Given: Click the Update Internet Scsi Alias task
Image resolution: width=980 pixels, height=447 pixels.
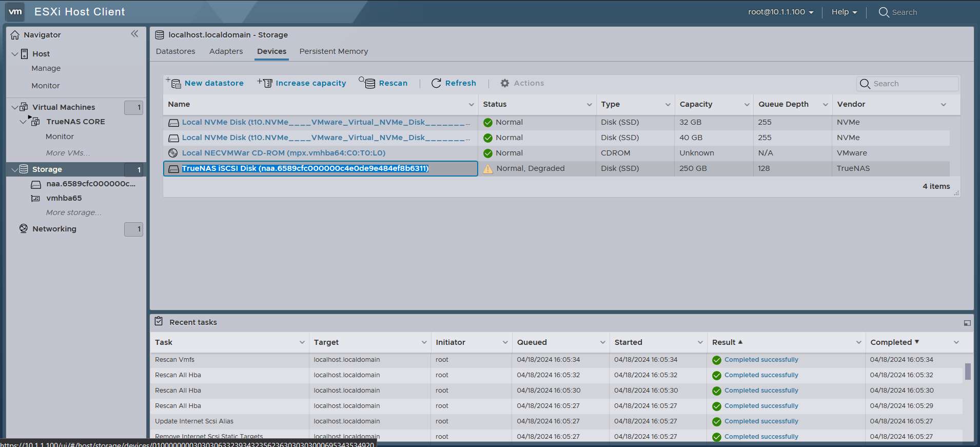Looking at the screenshot, I should pyautogui.click(x=194, y=421).
